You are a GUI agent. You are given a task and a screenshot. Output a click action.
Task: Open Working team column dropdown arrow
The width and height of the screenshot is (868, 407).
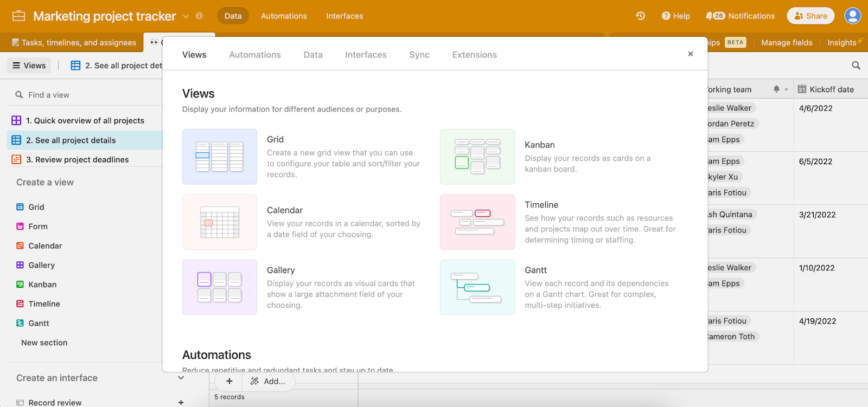[x=786, y=90]
